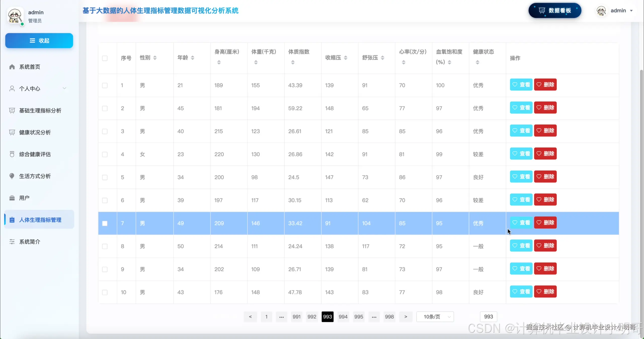
Task: Select 人体生理指标管理 in the sidebar
Action: tap(40, 219)
